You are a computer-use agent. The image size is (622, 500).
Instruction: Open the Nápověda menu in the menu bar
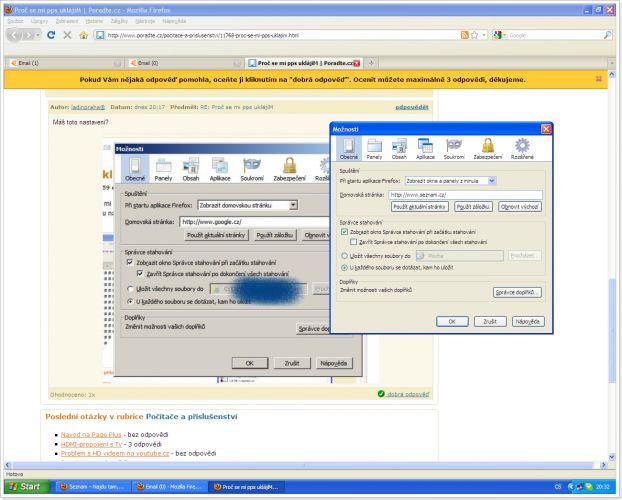[x=174, y=21]
